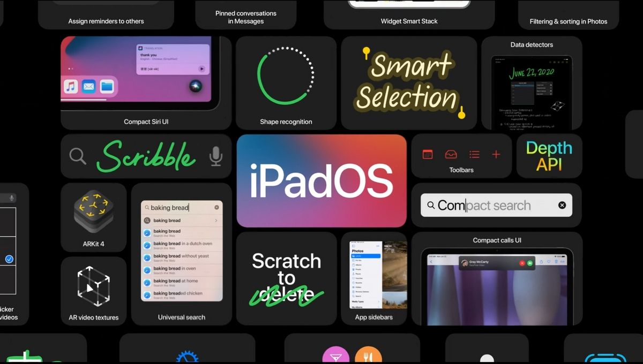643x364 pixels.
Task: Select the bulleted list icon in Toolbars
Action: pos(475,154)
